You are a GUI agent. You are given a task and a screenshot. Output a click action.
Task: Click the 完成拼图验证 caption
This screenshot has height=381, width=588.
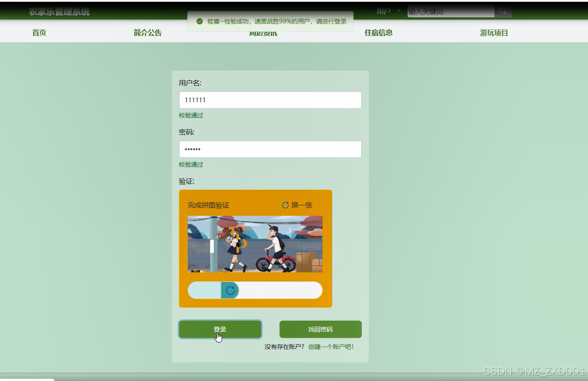tap(208, 205)
